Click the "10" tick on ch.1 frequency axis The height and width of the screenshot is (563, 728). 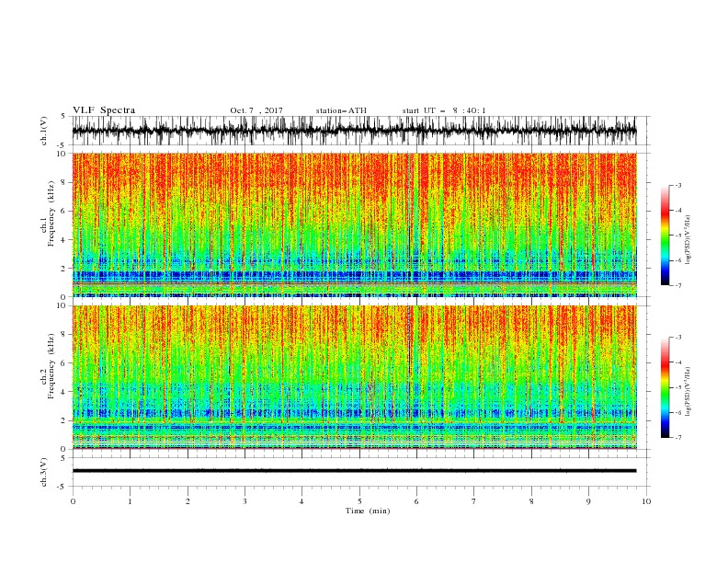pyautogui.click(x=63, y=154)
